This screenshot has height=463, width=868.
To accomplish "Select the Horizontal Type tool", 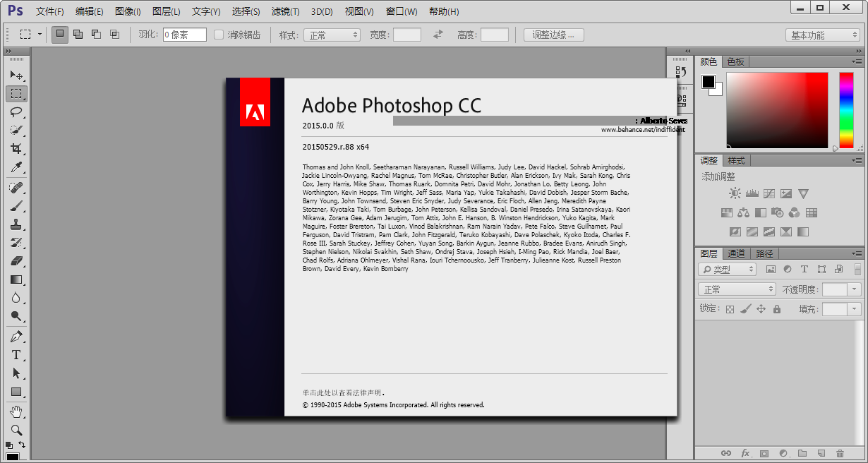I will point(16,355).
